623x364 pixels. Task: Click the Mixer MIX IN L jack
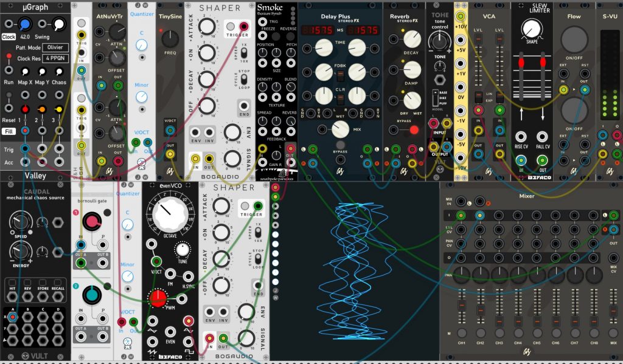tap(461, 201)
